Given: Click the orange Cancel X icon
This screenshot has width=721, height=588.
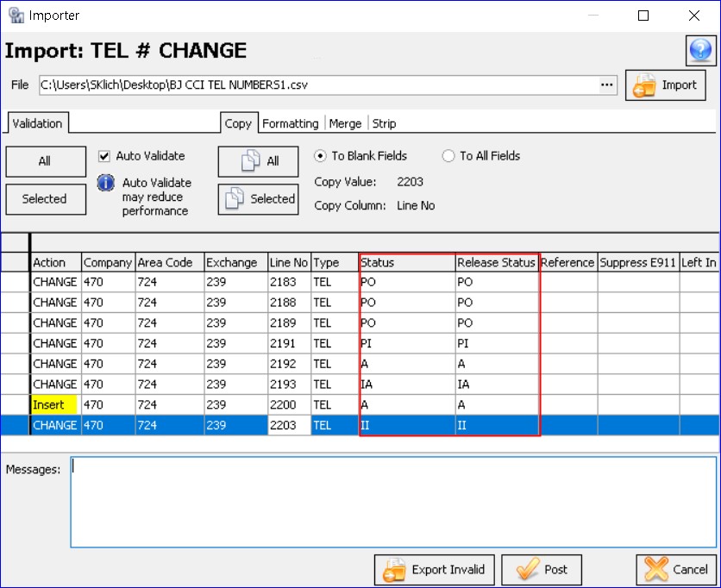Looking at the screenshot, I should (657, 570).
